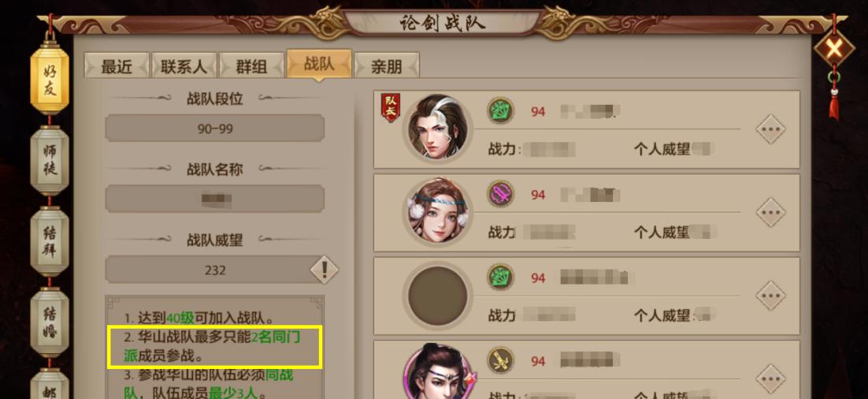Close the 论剑战队 panel
This screenshot has height=399, width=868.
click(833, 49)
